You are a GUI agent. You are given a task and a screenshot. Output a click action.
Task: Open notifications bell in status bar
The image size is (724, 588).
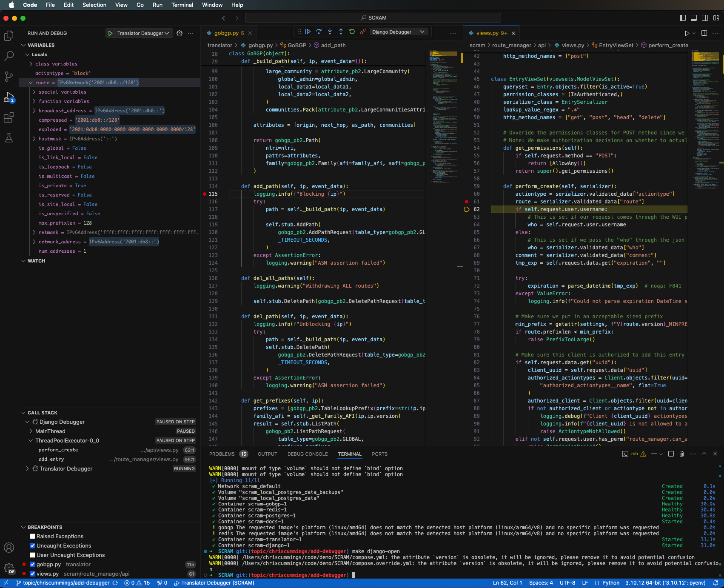(x=715, y=583)
